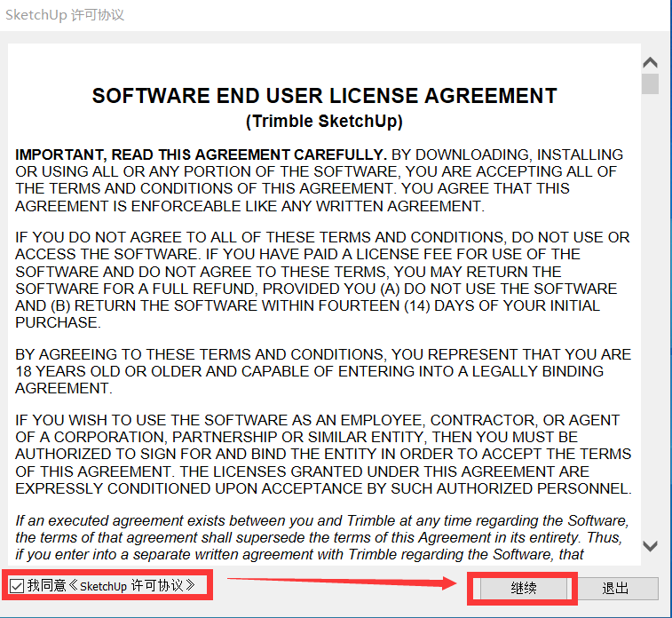Viewport: 672px width, 618px height.
Task: Toggle the 我同意《SketchUp 许可协议》 checkbox
Action: click(17, 585)
